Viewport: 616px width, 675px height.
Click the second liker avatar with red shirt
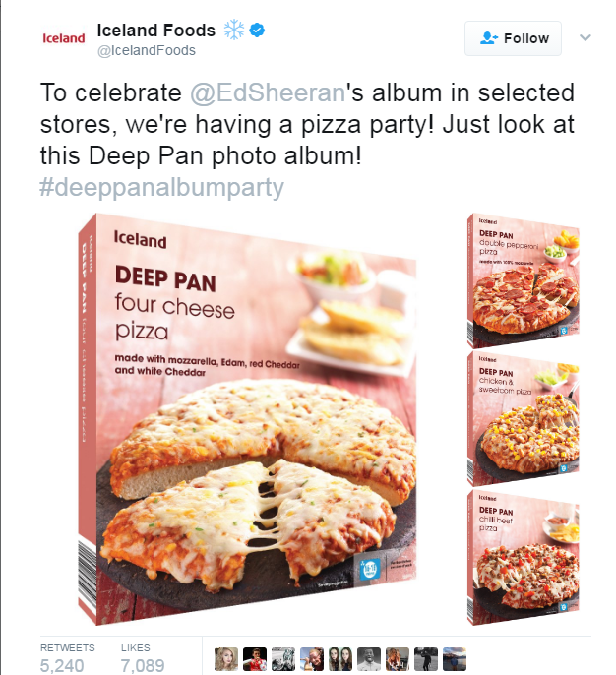(254, 658)
